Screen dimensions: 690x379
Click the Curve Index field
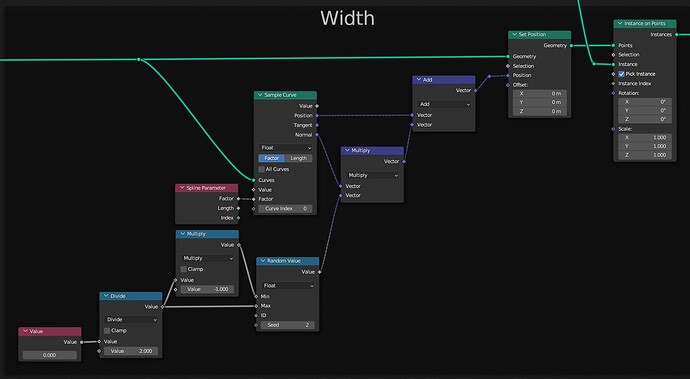pos(285,209)
